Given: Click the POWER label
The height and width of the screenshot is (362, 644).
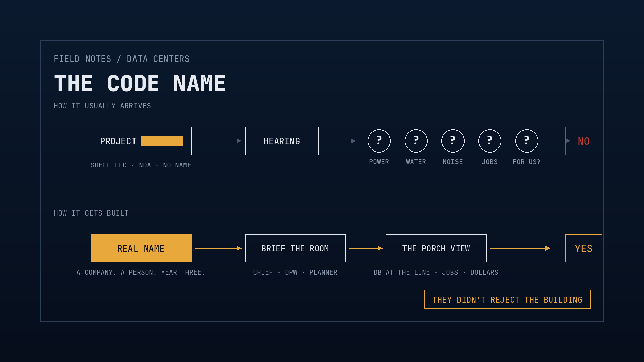Looking at the screenshot, I should [379, 162].
